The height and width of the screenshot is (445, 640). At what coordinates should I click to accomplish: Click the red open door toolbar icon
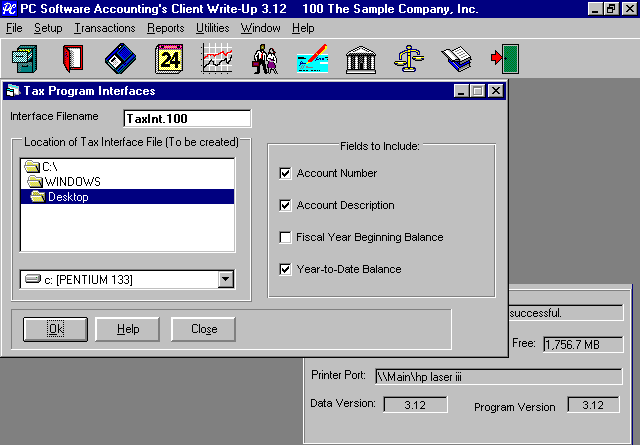73,59
